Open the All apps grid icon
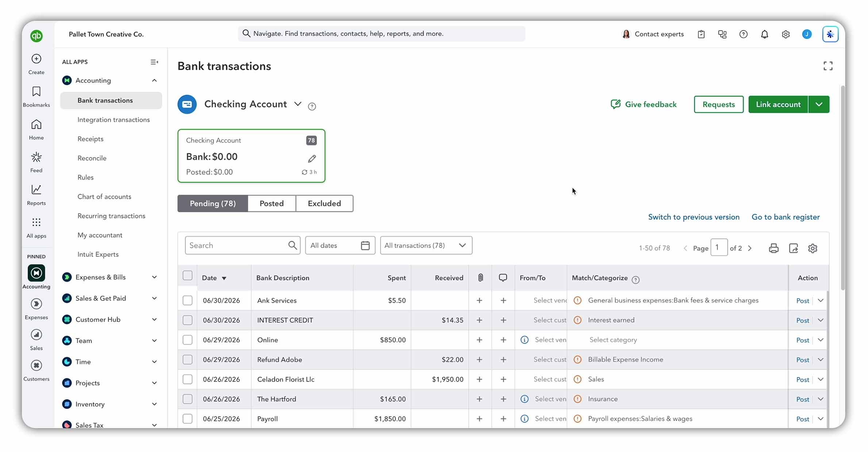 click(36, 222)
